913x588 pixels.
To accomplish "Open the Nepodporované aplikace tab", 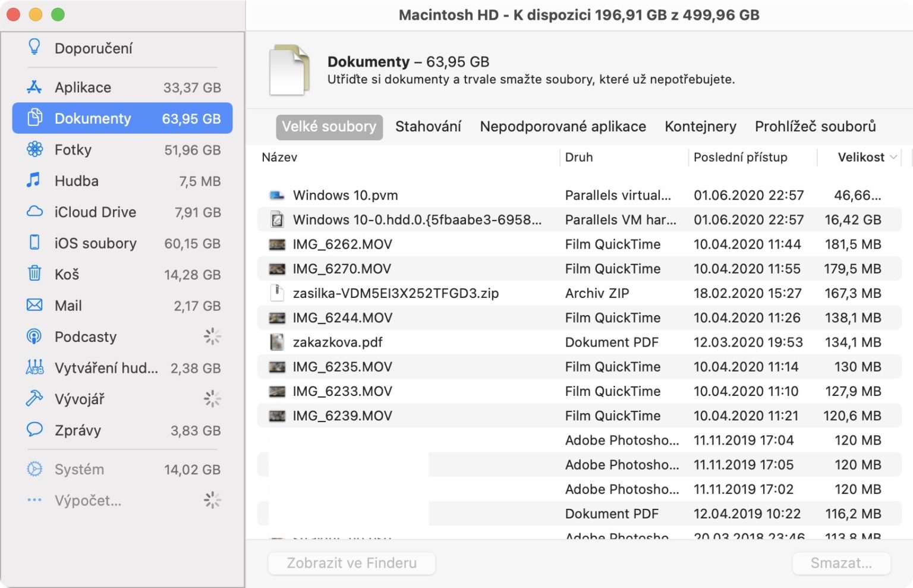I will click(563, 127).
